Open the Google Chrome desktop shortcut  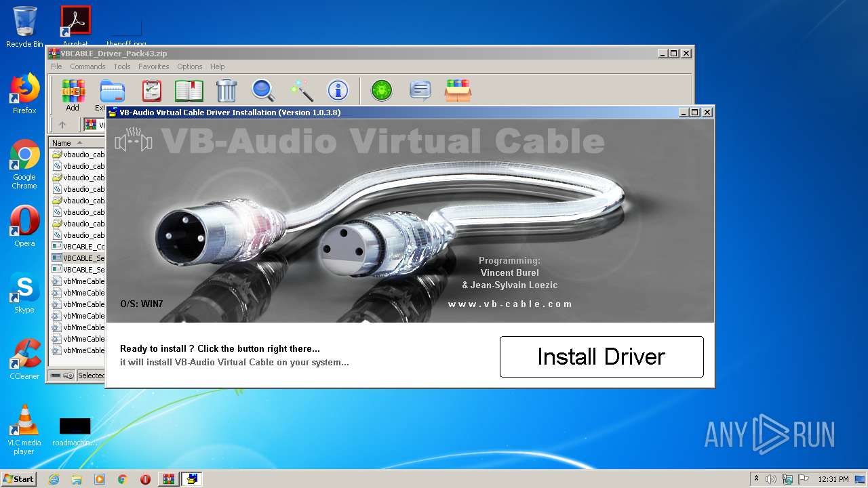[x=24, y=164]
